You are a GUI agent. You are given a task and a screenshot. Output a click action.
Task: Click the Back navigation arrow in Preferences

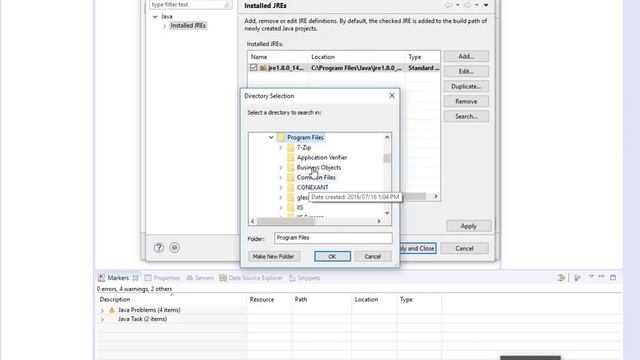449,5
